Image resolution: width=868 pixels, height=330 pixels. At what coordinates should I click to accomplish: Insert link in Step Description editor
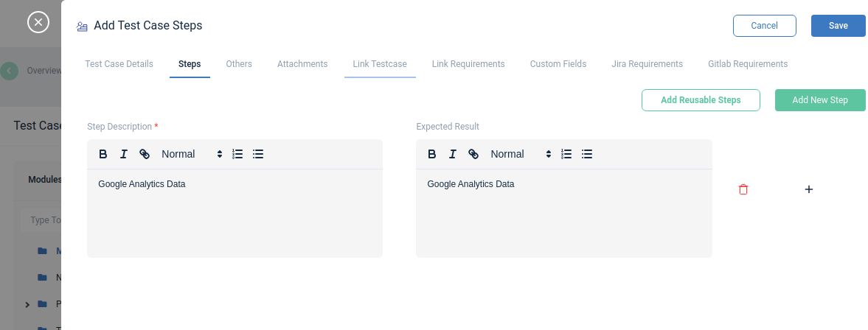(x=144, y=154)
